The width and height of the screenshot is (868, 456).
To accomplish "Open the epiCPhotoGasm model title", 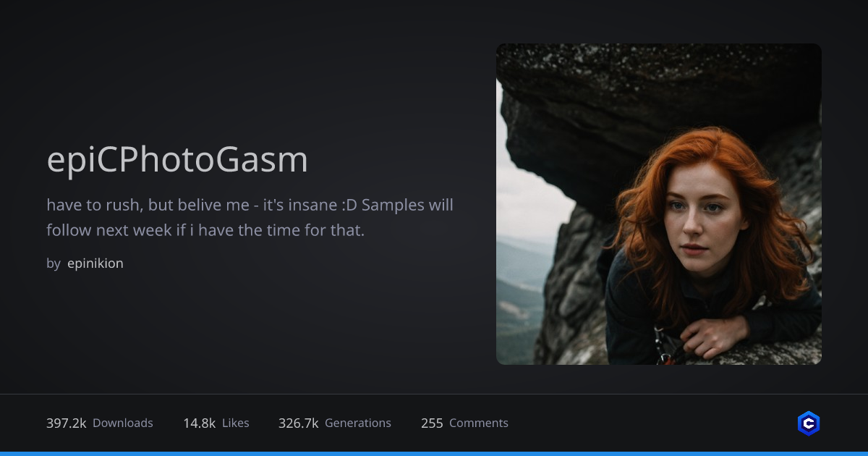I will pos(177,160).
